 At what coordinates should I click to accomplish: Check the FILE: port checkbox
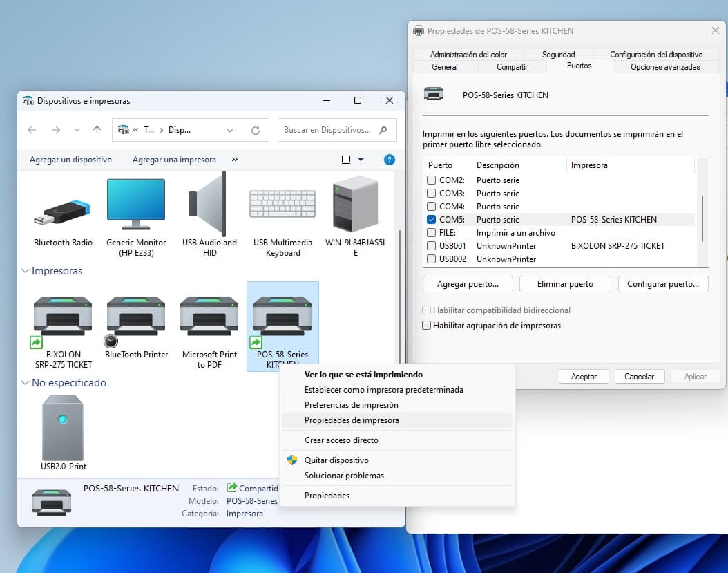pos(431,232)
